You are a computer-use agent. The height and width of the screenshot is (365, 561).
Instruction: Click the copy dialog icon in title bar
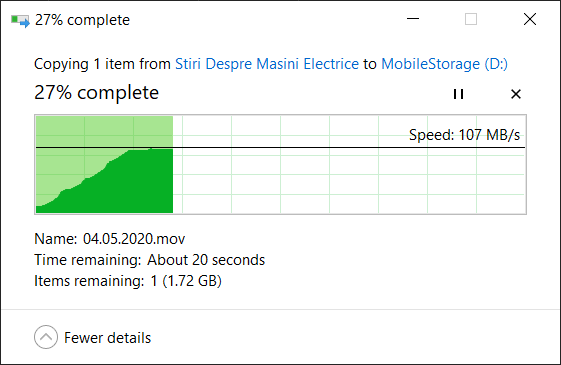point(20,20)
